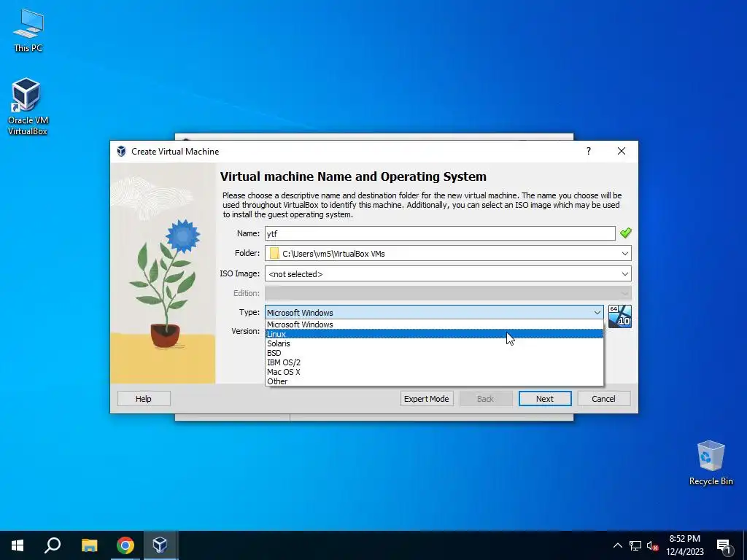Click the muted volume tray icon
This screenshot has height=560, width=747.
click(652, 545)
